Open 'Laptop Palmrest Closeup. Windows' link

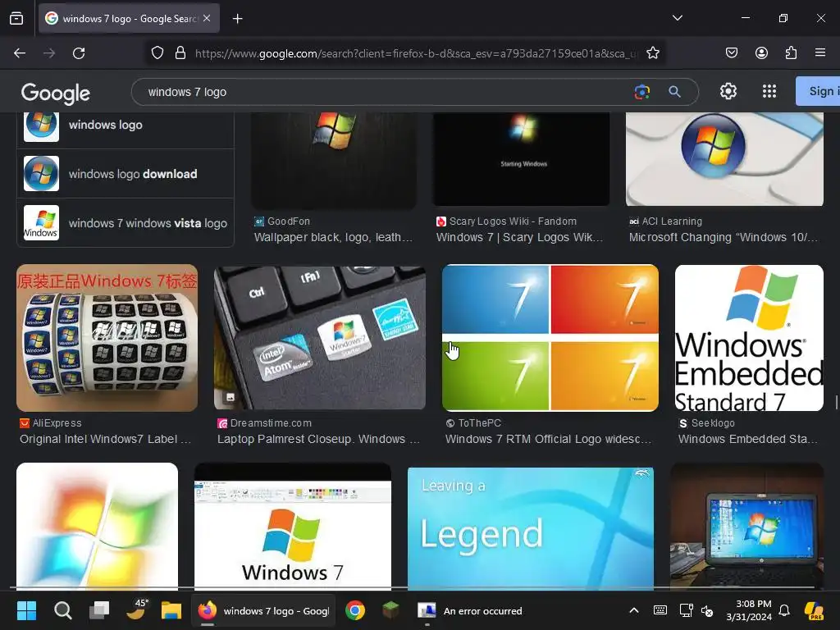(x=318, y=440)
